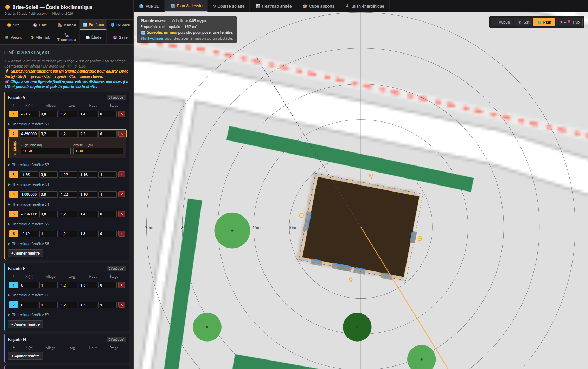Click the east façade window on plan

point(414,237)
